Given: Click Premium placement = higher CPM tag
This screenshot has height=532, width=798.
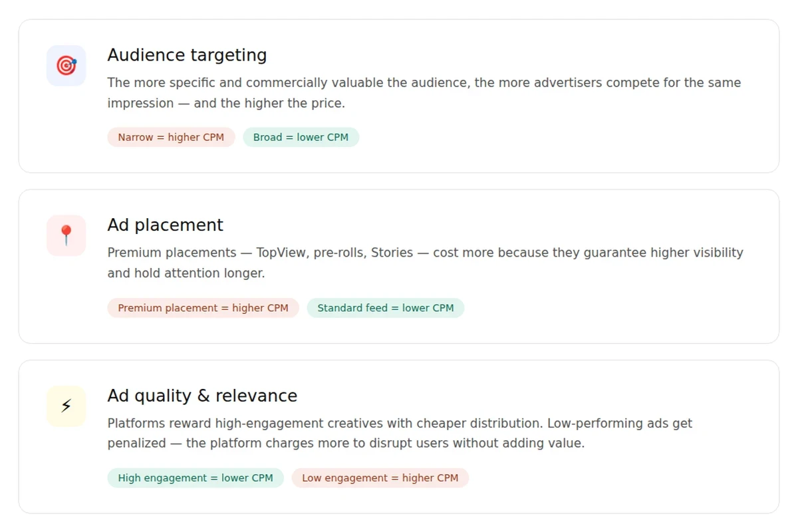Looking at the screenshot, I should (x=203, y=308).
